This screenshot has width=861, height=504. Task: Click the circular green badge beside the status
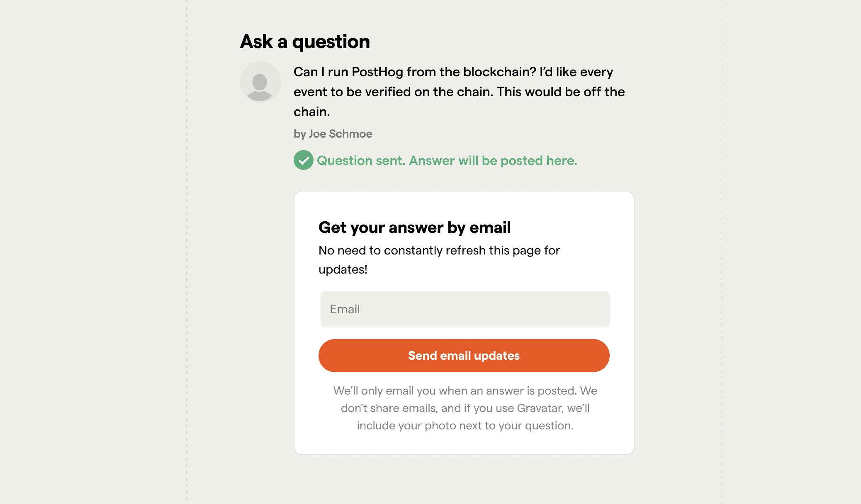click(x=303, y=160)
